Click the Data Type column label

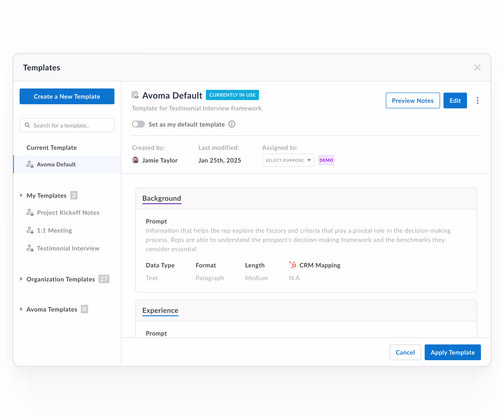160,265
